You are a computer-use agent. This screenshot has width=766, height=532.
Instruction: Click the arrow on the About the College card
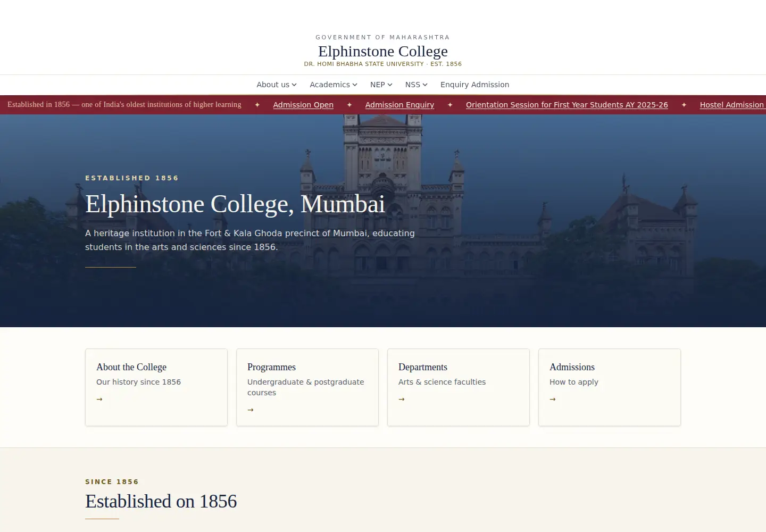coord(99,399)
